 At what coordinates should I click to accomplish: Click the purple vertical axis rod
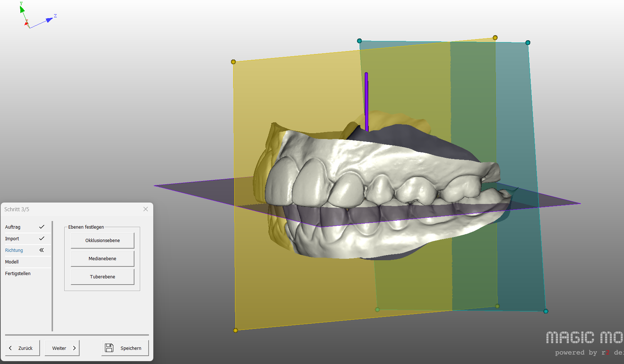tap(366, 102)
